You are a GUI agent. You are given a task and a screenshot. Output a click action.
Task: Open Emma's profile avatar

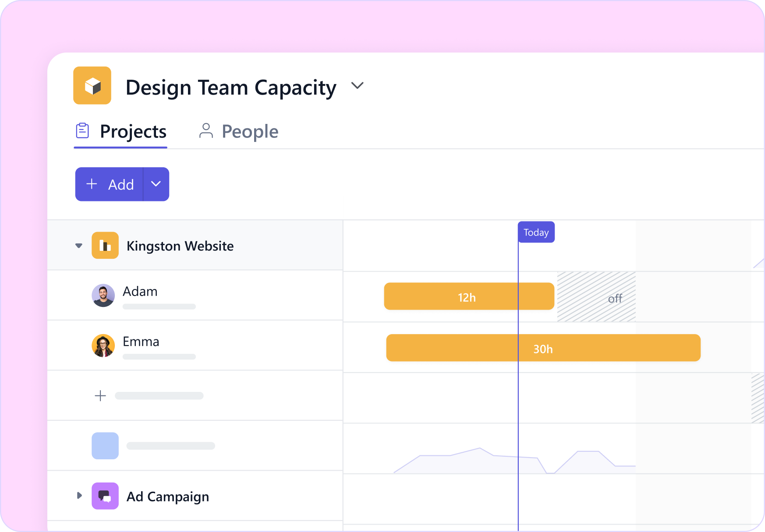(x=103, y=345)
